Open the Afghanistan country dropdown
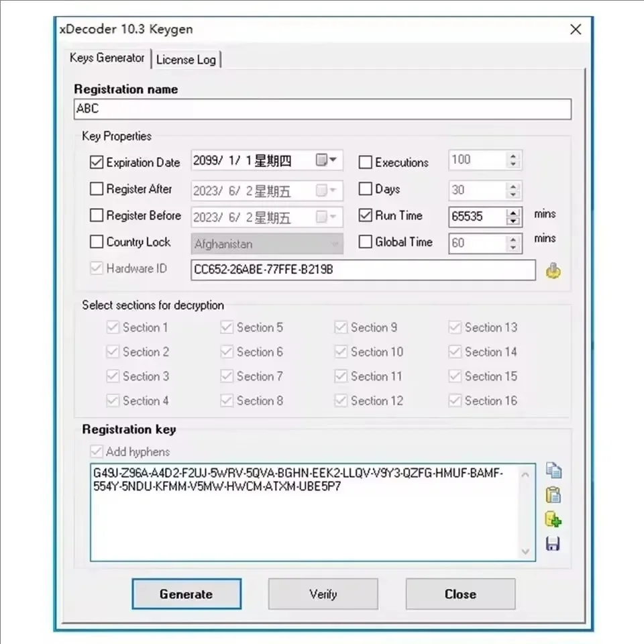 [335, 244]
